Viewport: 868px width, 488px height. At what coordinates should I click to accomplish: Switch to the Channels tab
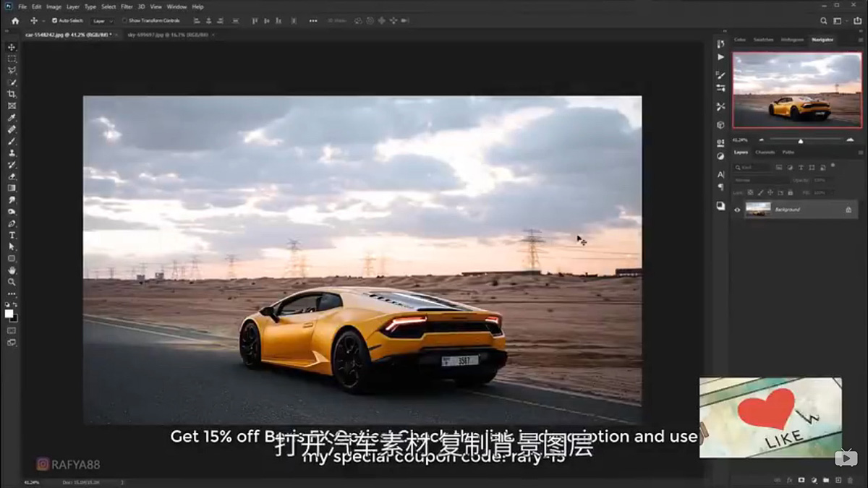click(765, 152)
